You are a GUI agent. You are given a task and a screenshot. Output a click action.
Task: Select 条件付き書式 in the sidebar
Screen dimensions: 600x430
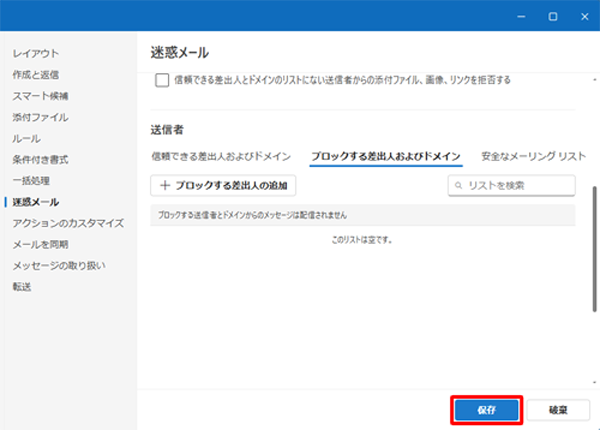point(40,160)
